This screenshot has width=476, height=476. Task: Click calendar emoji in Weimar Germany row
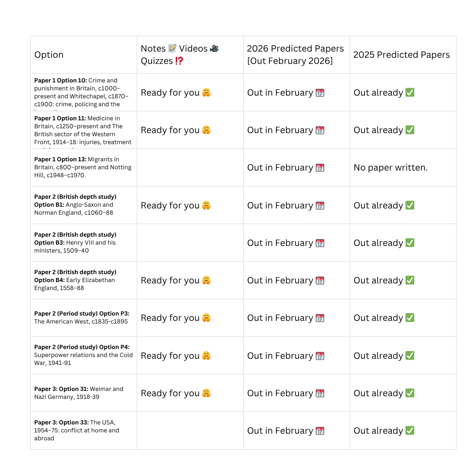point(320,393)
